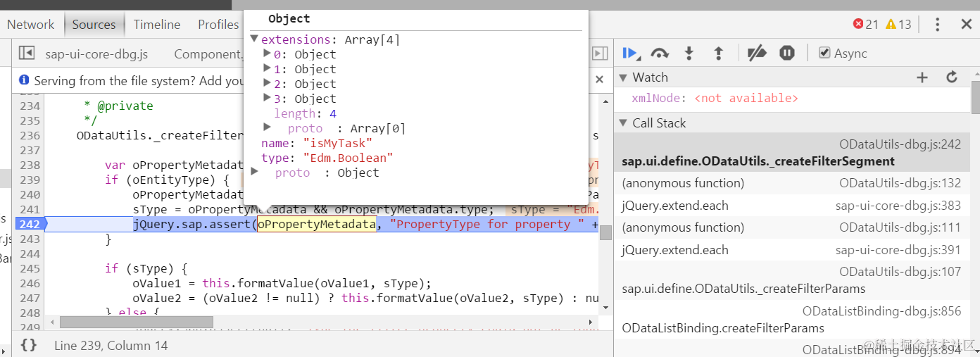Enable or disable Async checkbox
The width and height of the screenshot is (980, 357).
(824, 53)
